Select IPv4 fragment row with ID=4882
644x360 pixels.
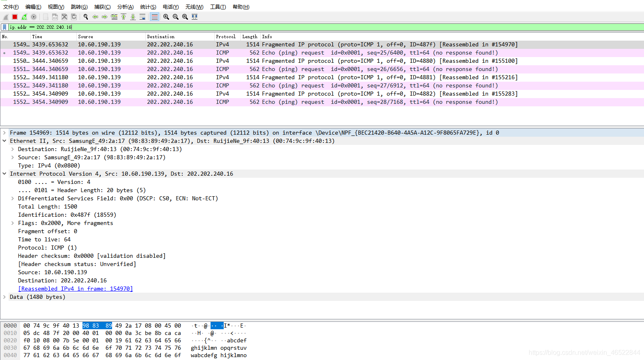coord(322,94)
